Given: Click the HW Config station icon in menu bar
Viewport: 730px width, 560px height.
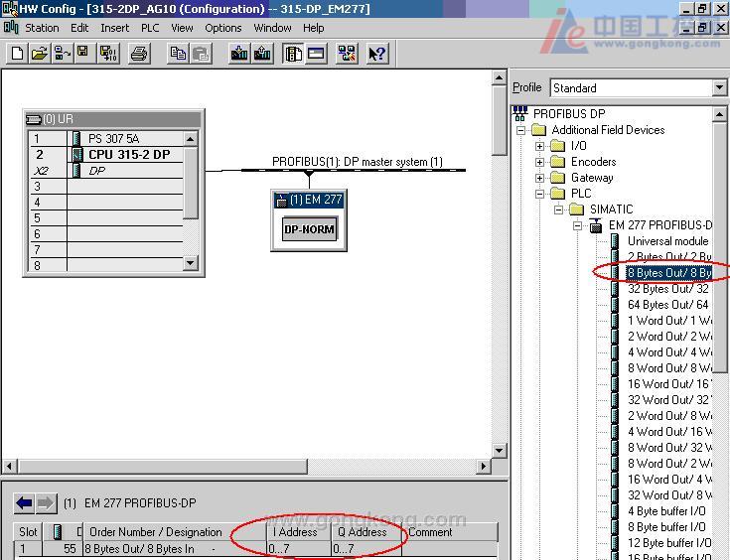Looking at the screenshot, I should tap(11, 28).
